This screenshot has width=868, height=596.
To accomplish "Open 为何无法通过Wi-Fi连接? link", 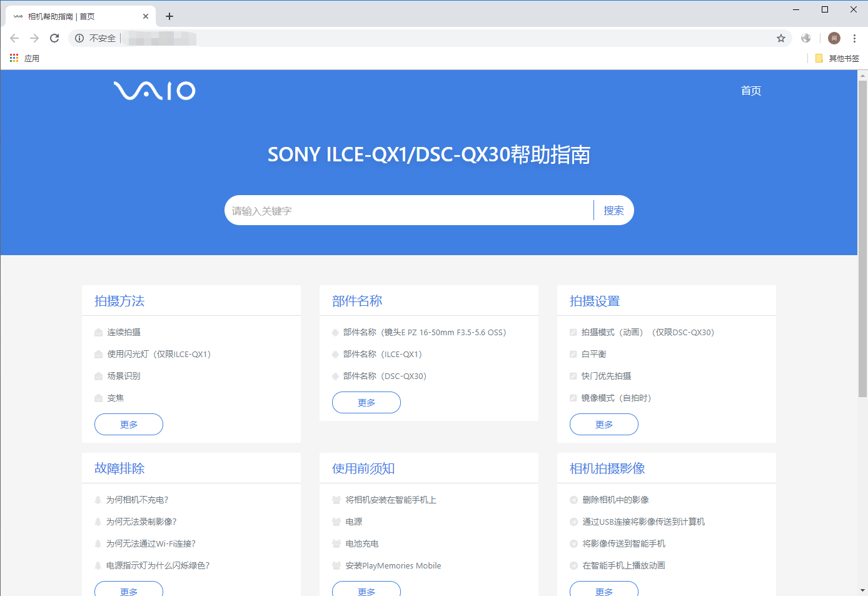I will (x=151, y=544).
